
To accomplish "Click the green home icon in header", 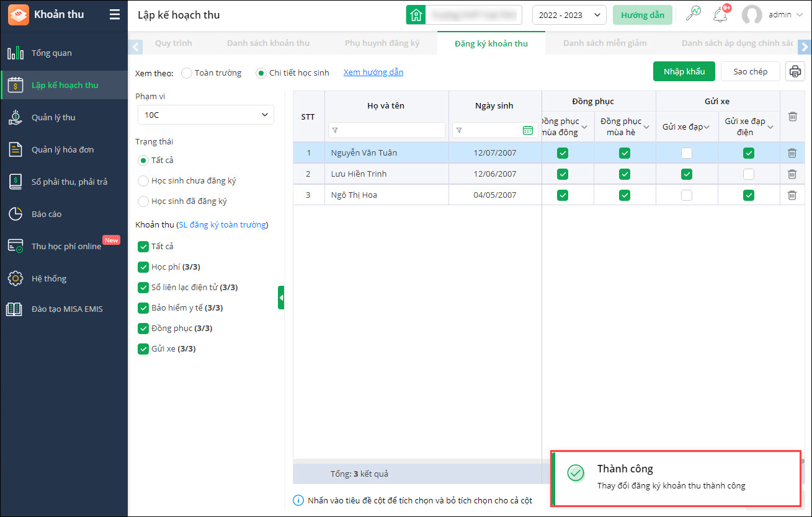I will pos(416,15).
